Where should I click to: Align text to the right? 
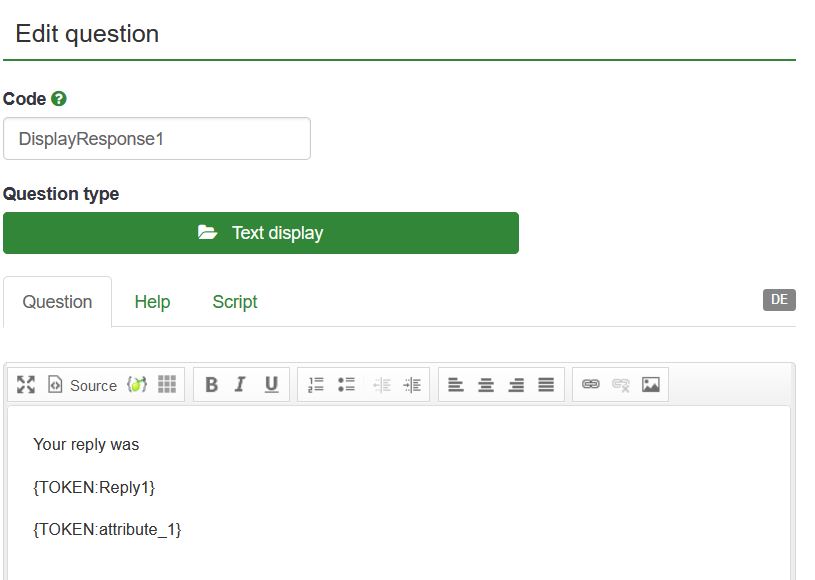point(516,385)
